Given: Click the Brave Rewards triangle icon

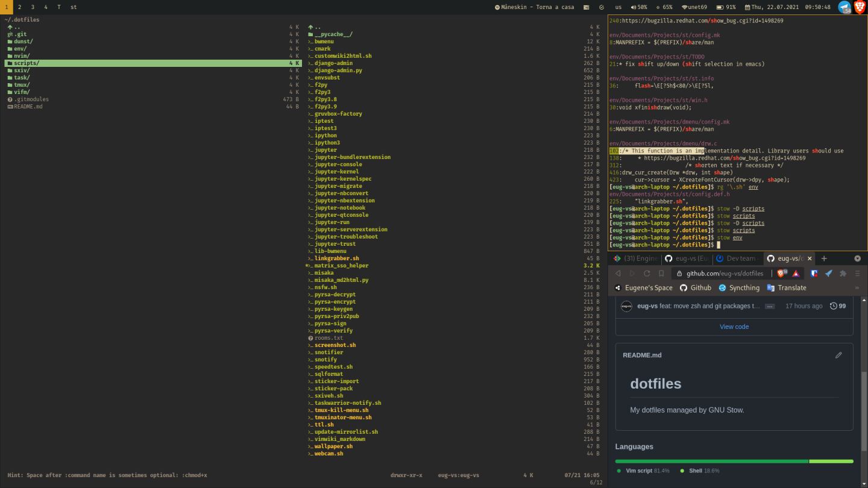Looking at the screenshot, I should (794, 273).
